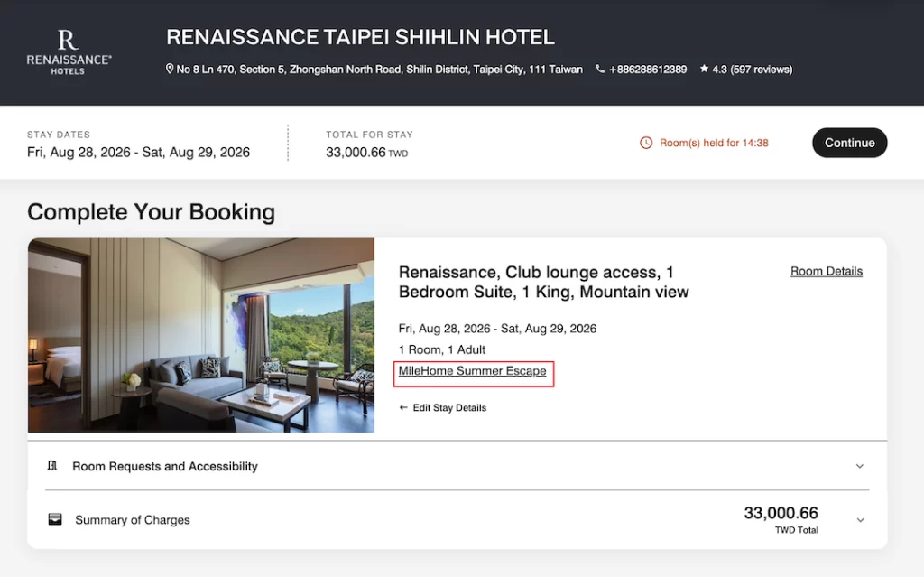
Task: Expand the Summary of Charges chevron
Action: [860, 520]
